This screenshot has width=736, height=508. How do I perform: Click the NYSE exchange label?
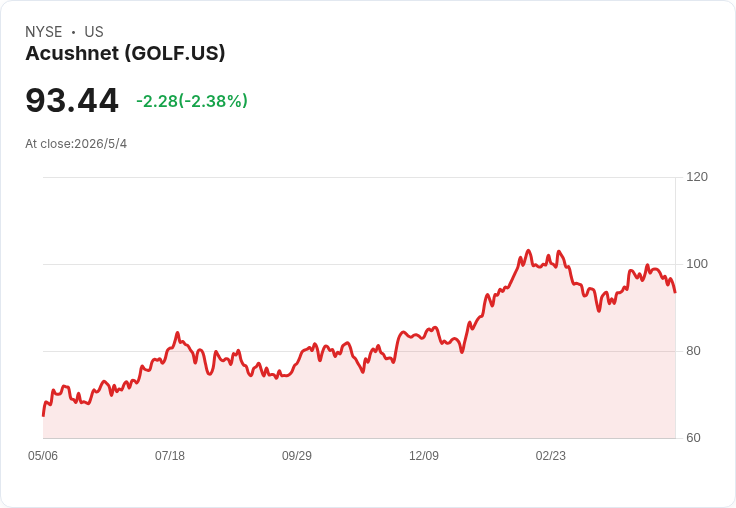point(44,32)
